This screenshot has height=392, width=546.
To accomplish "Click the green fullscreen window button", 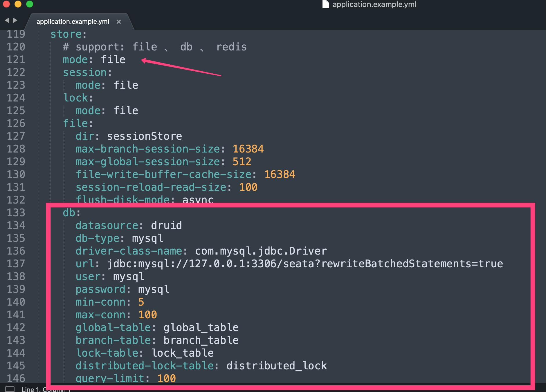I will (30, 4).
